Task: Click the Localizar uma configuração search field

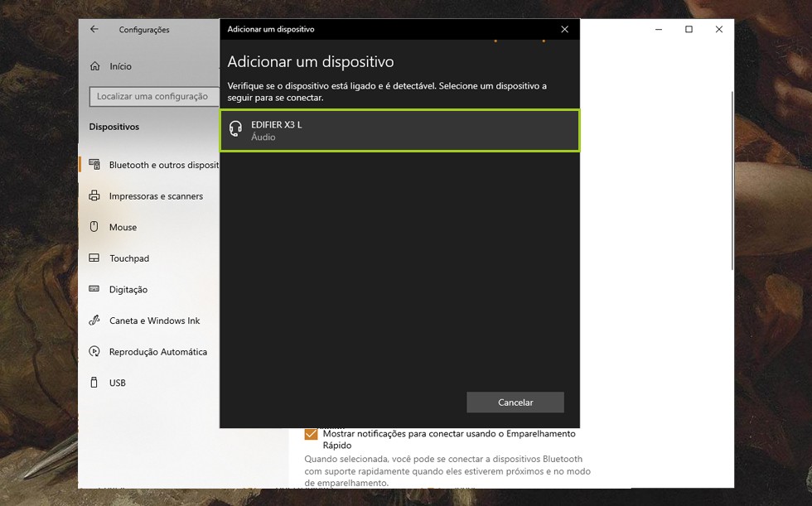Action: tap(152, 97)
